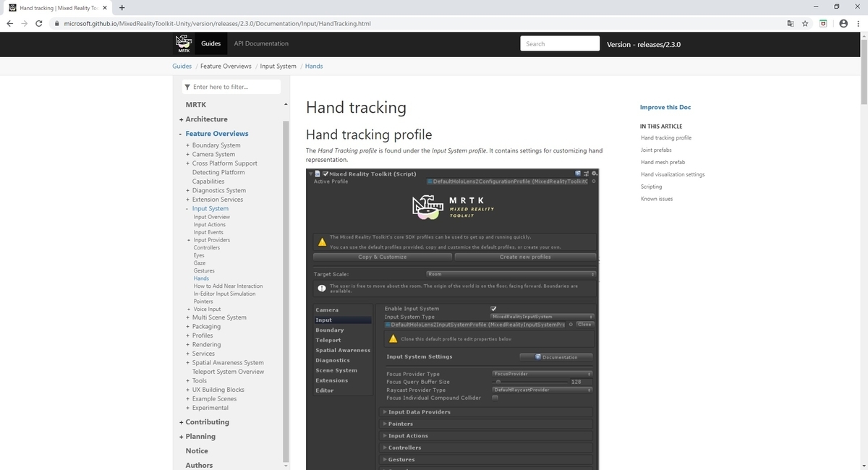
Task: Jump to Joint prefabs section
Action: 656,150
